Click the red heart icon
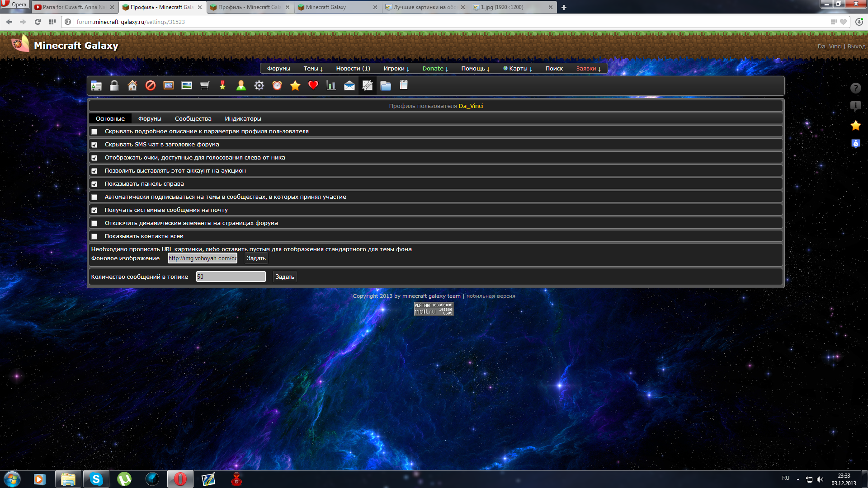 tap(313, 85)
